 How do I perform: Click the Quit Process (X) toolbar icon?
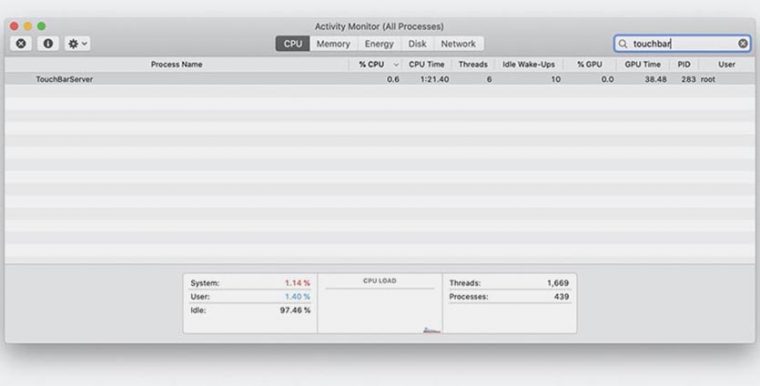coord(21,44)
